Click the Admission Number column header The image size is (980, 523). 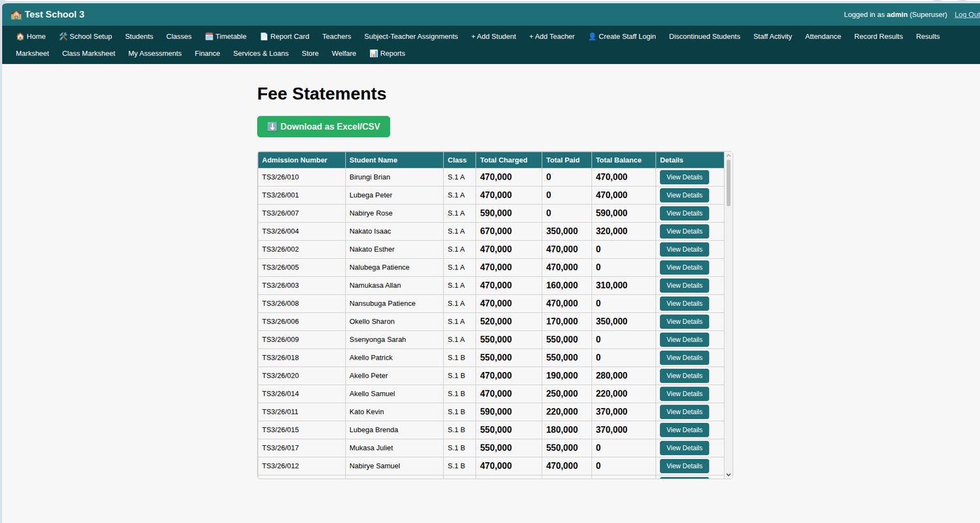[x=301, y=160]
